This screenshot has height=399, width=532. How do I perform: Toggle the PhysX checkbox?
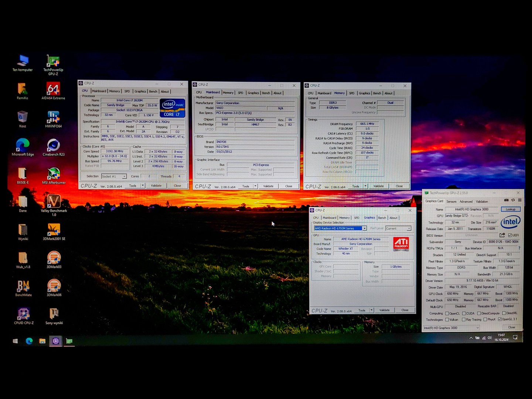click(x=485, y=320)
